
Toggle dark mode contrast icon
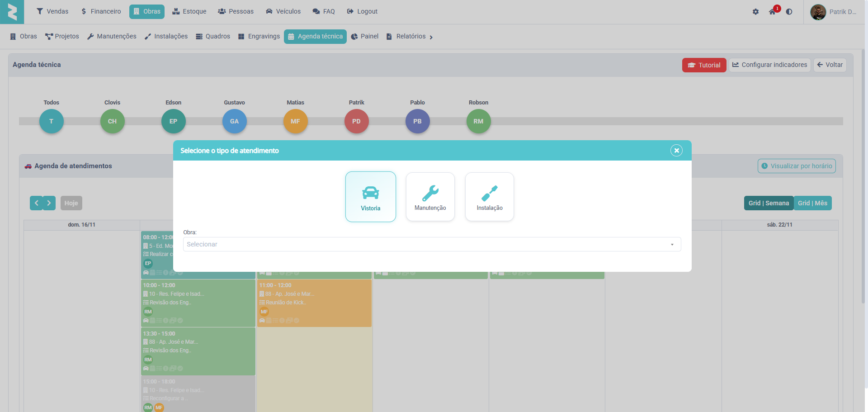click(x=789, y=12)
